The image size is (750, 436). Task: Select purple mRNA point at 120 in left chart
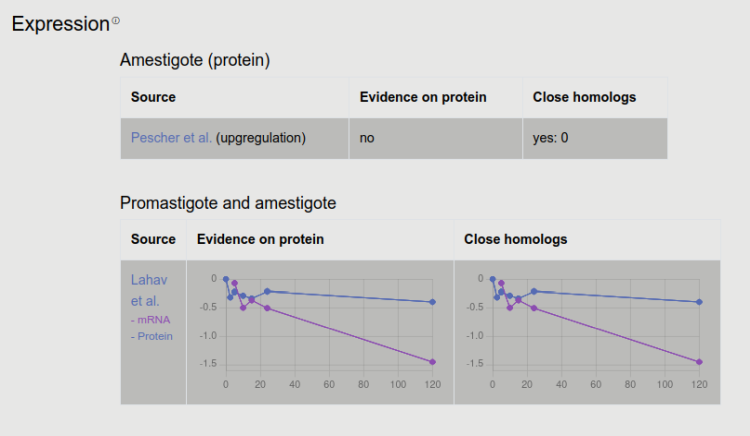[x=432, y=362]
